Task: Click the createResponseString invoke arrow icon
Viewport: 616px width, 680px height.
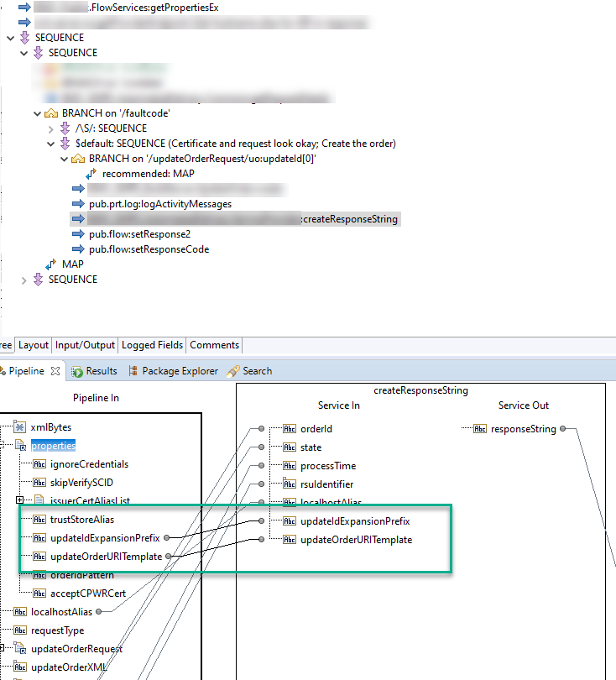Action: click(x=78, y=219)
